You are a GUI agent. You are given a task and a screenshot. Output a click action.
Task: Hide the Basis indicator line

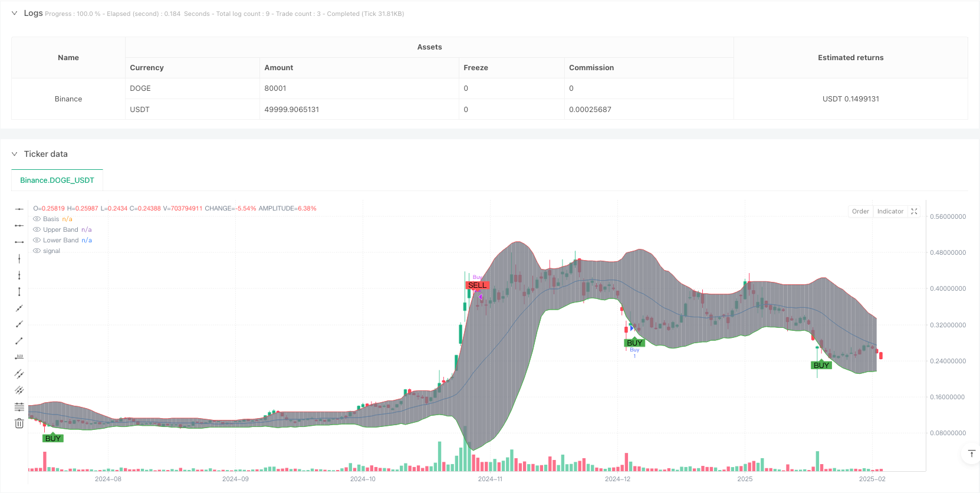[37, 219]
